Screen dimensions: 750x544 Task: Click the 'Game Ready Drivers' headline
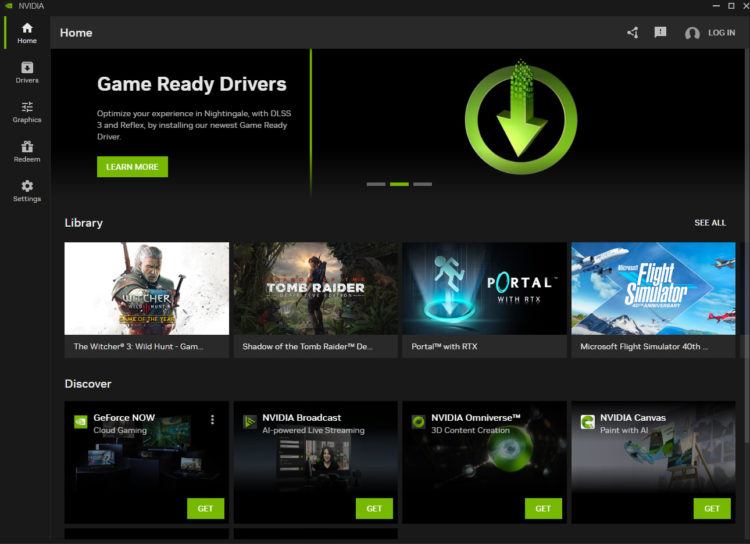click(x=192, y=84)
